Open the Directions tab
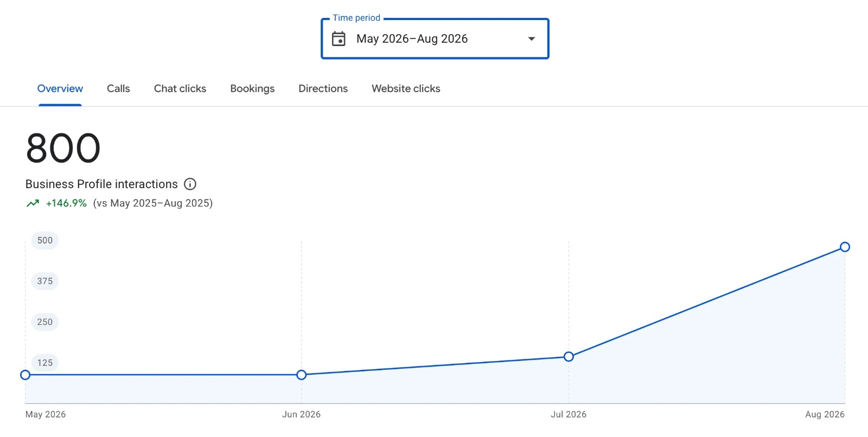 pyautogui.click(x=323, y=88)
